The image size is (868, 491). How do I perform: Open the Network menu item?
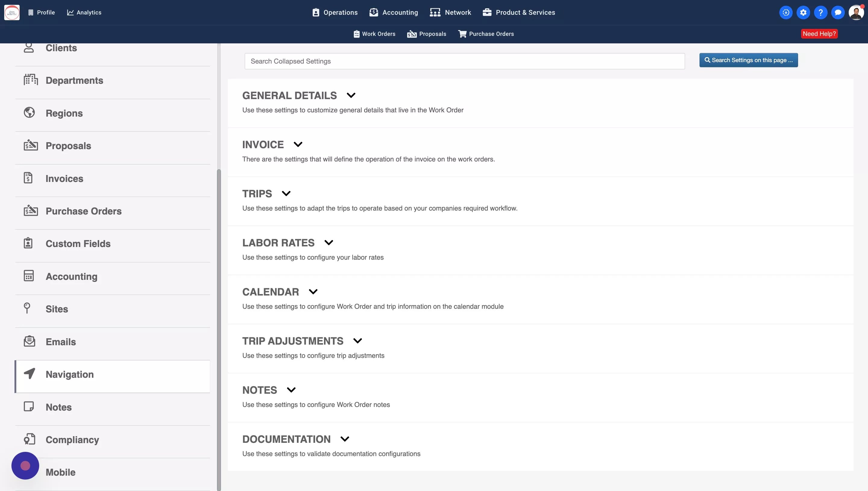click(x=450, y=12)
